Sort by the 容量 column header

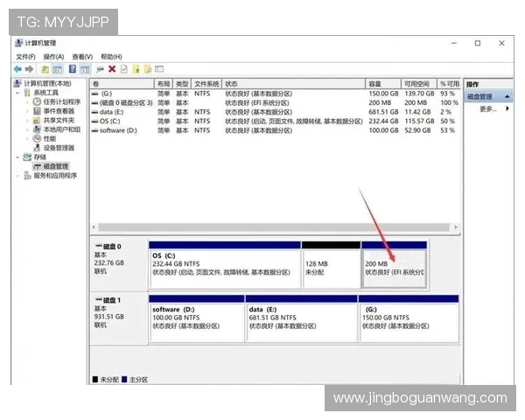383,84
